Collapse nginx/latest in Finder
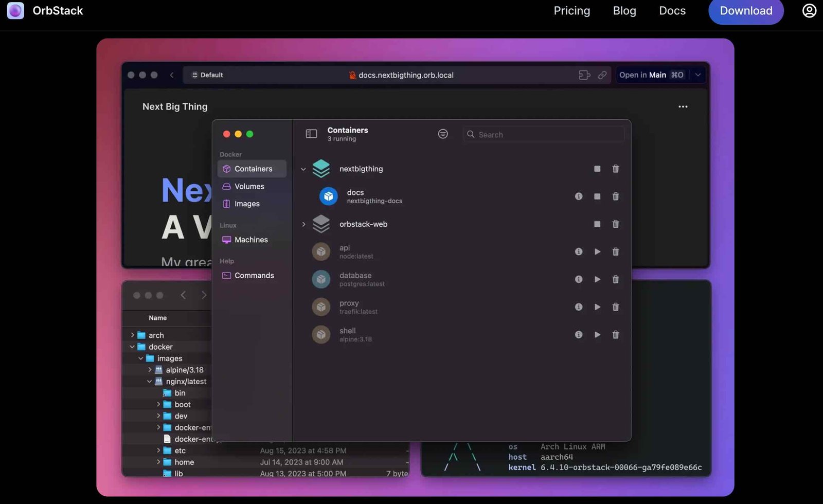The width and height of the screenshot is (823, 504). (x=149, y=382)
